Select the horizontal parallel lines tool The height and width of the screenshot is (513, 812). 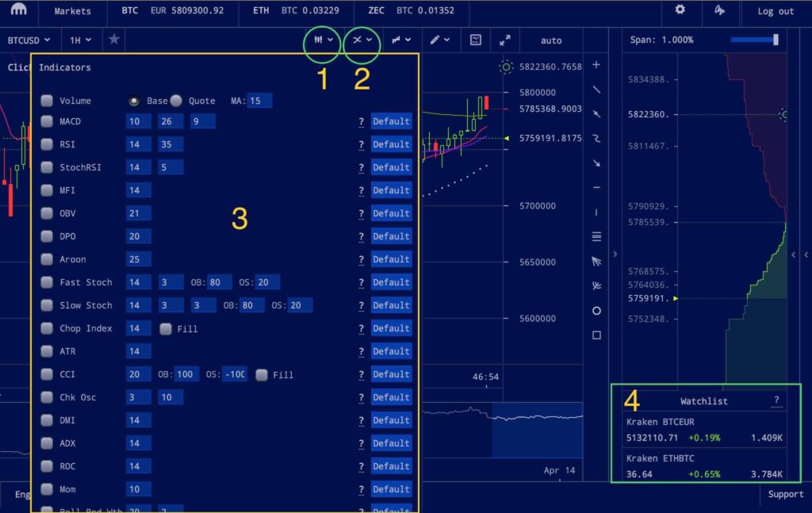click(596, 236)
